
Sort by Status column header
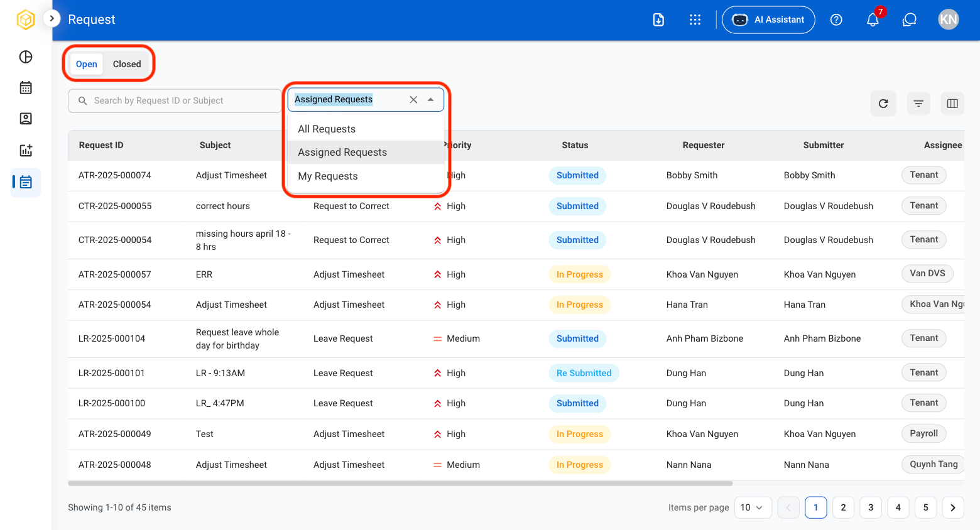[575, 145]
